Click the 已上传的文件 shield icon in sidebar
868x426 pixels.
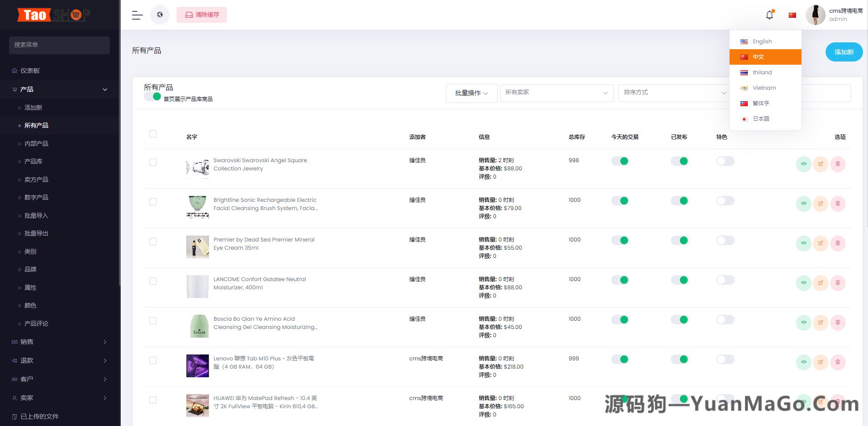(15, 416)
